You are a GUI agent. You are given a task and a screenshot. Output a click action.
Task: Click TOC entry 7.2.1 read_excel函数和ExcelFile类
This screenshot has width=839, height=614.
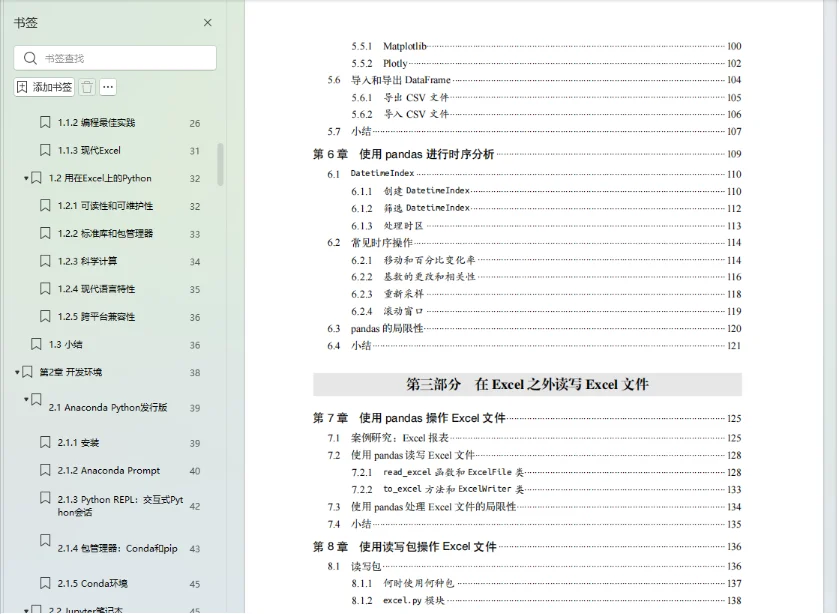[x=546, y=472]
